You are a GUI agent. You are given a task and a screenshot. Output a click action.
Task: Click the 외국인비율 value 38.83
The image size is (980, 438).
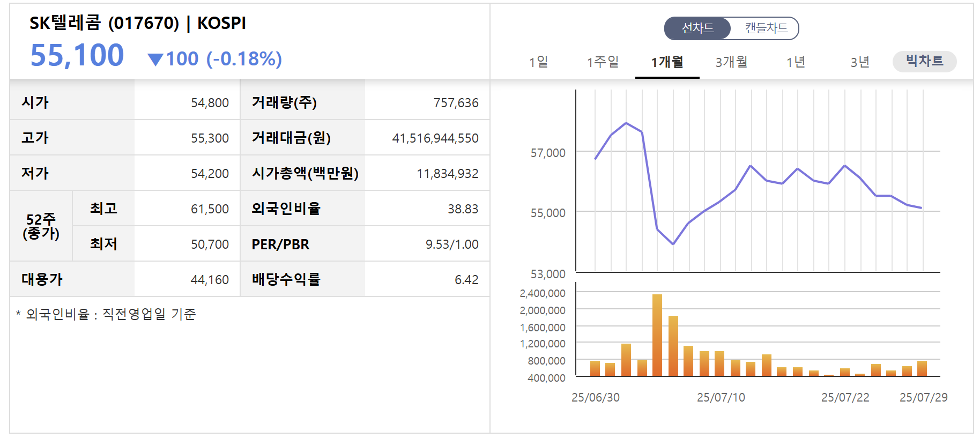[463, 209]
